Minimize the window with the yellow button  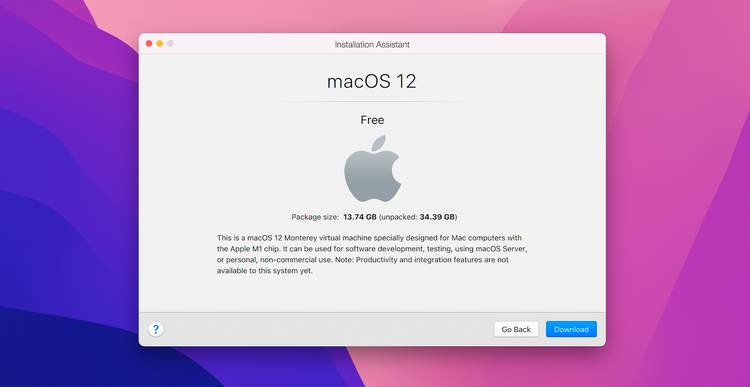click(160, 44)
